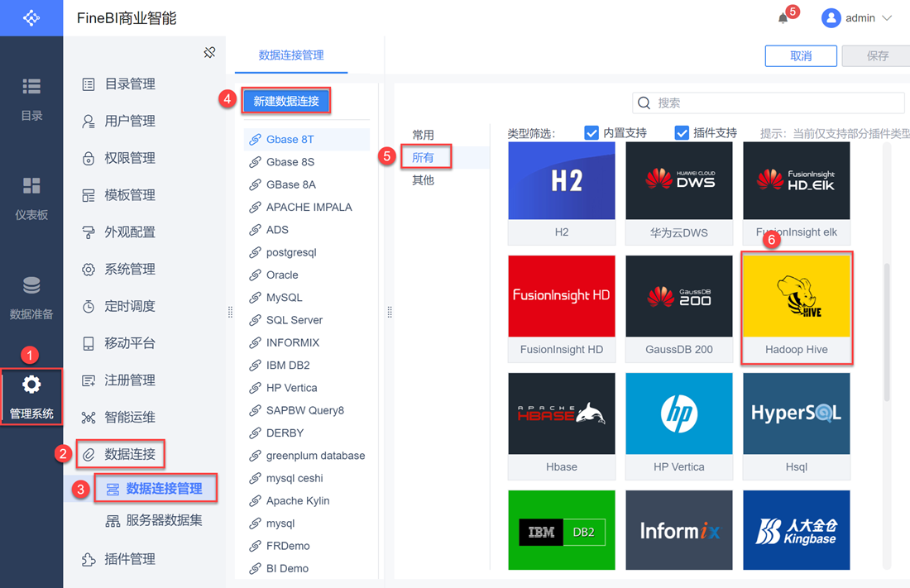Select the 所有 category
This screenshot has width=910, height=588.
pos(423,157)
